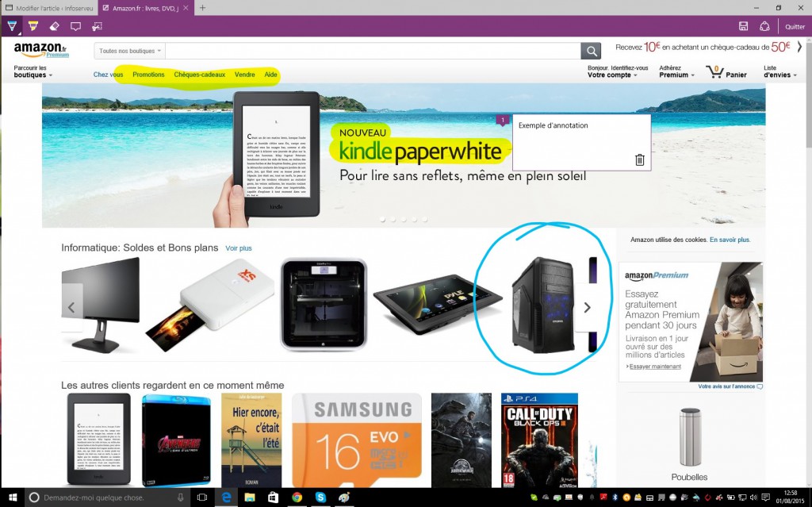This screenshot has height=507, width=812.
Task: Open Aide in the navigation bar
Action: (271, 75)
